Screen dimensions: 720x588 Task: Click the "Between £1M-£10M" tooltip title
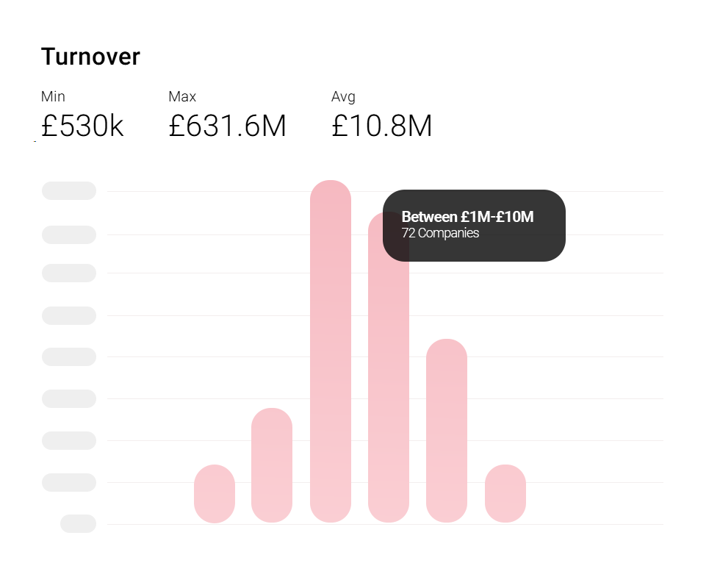point(467,217)
